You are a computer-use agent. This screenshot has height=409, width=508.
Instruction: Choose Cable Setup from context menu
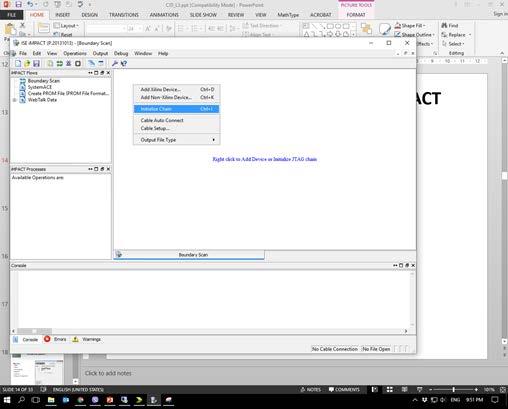point(176,128)
